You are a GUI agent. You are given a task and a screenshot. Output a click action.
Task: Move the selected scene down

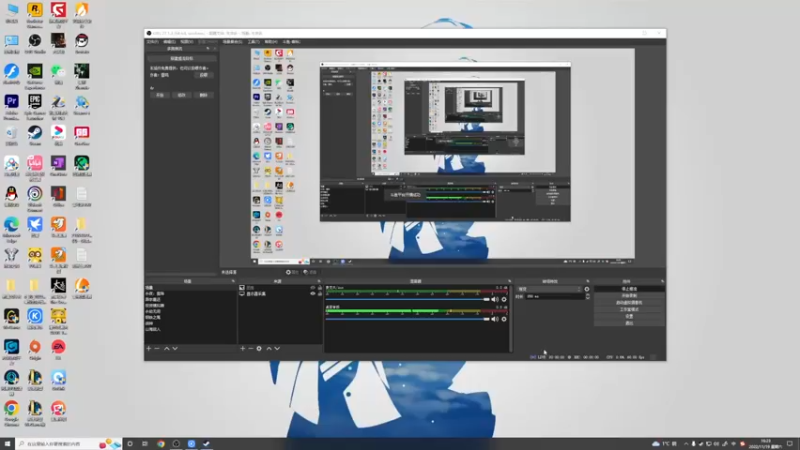pos(175,348)
